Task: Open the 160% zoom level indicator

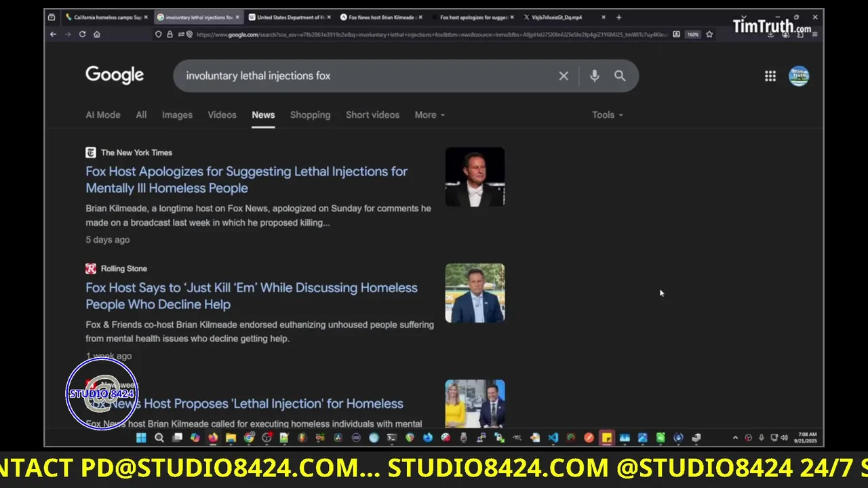Action: [x=692, y=34]
